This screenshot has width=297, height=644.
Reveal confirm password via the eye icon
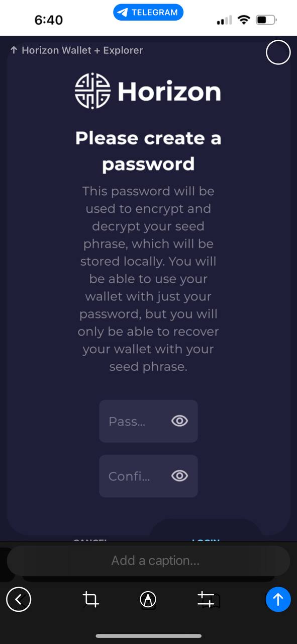pos(180,476)
